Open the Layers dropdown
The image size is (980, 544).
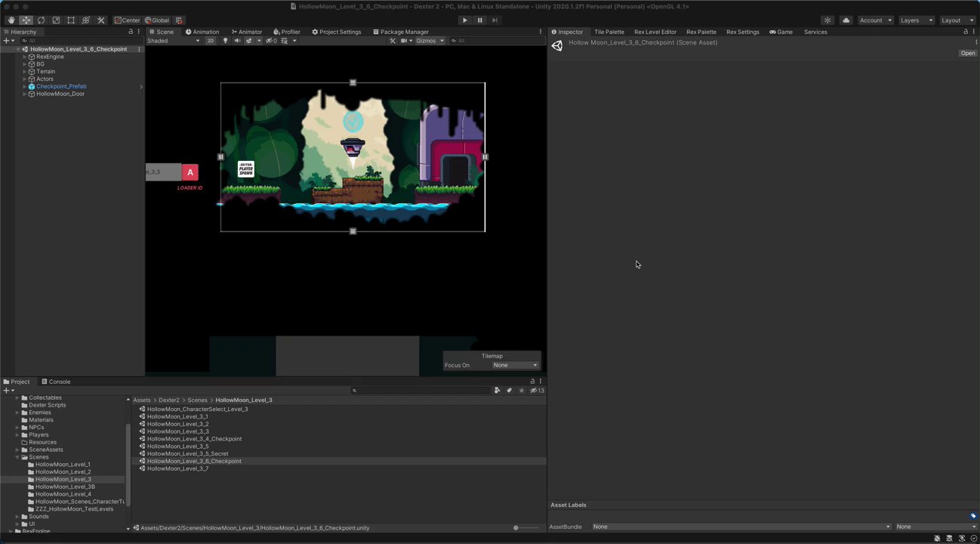[917, 20]
